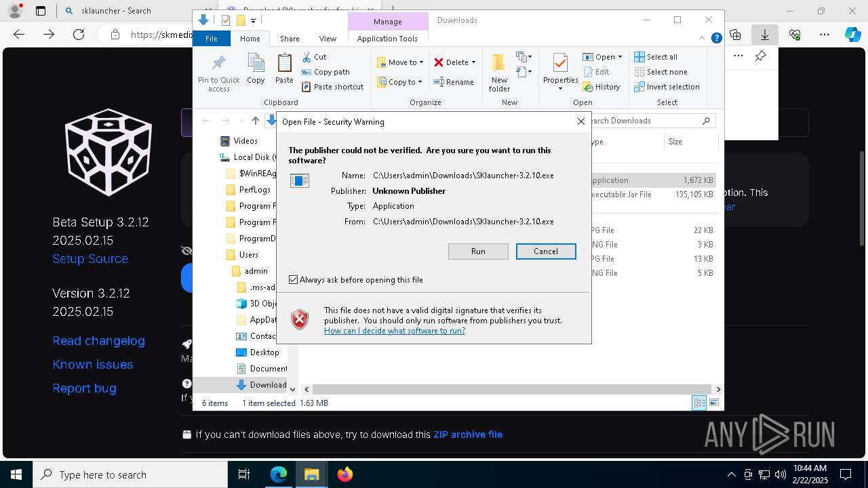Select the Videos folder in the tree
The height and width of the screenshot is (488, 868).
point(239,141)
